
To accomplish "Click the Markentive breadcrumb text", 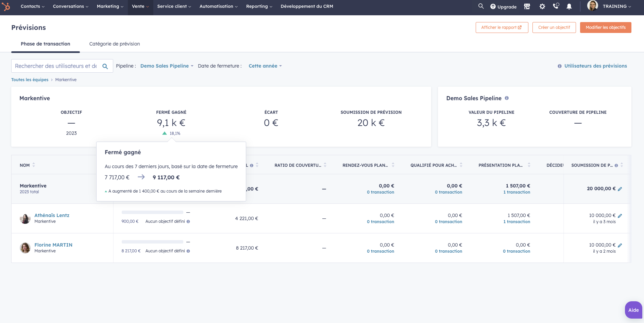I will coord(66,80).
